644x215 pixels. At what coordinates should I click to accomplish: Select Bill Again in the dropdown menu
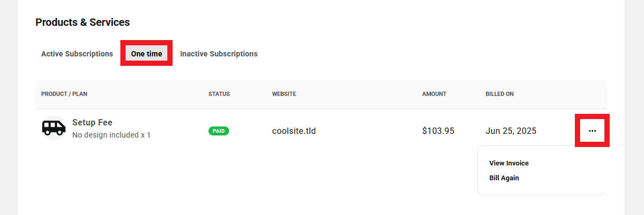504,178
